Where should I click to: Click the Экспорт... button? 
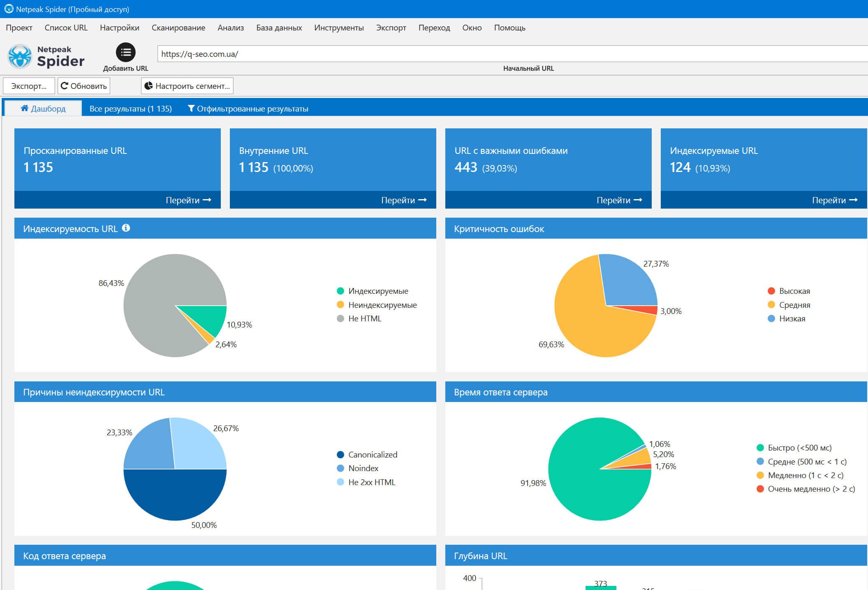pos(29,86)
